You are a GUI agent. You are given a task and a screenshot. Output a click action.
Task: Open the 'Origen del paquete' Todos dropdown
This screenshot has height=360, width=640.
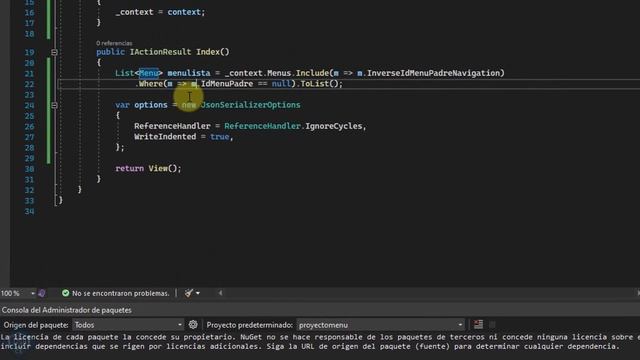[x=128, y=325]
